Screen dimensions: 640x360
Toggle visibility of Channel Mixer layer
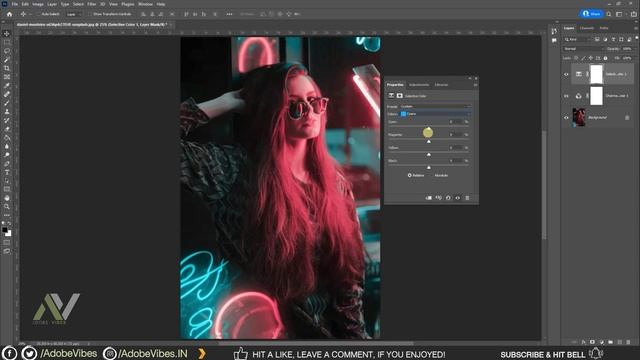tap(566, 96)
